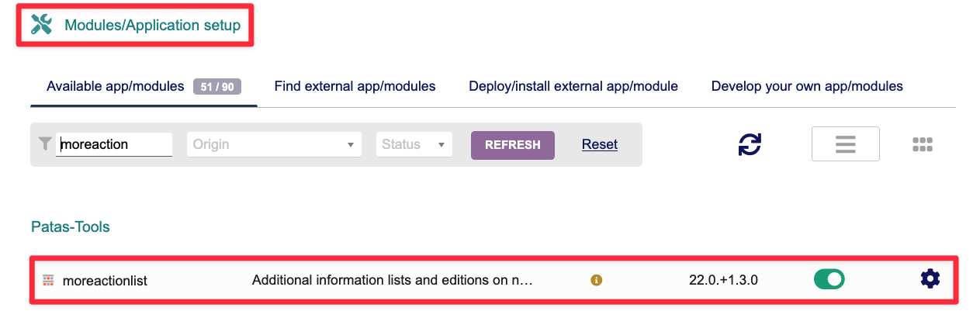The image size is (980, 318).
Task: Open the Status dropdown filter
Action: coord(414,144)
